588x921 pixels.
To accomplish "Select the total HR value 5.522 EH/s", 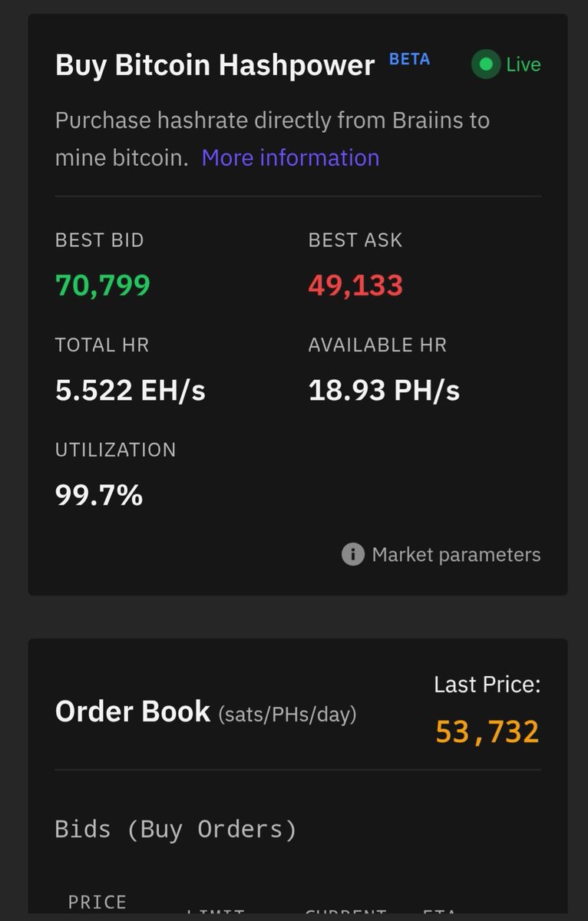I will [x=130, y=391].
